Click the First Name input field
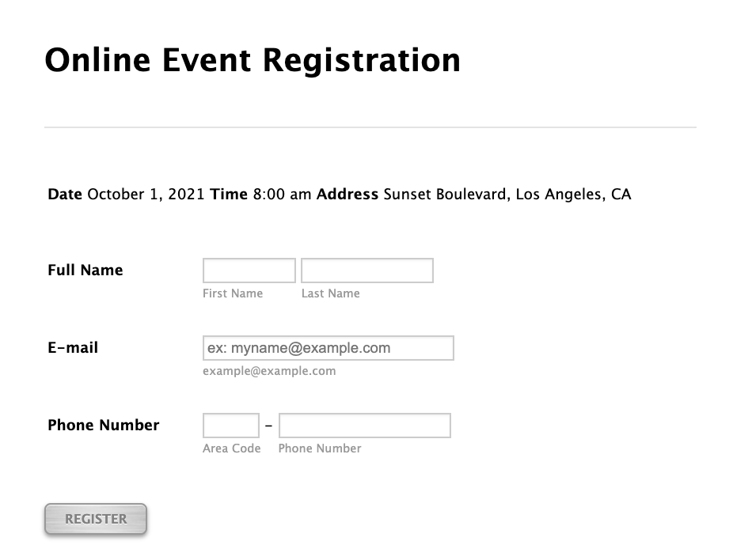 tap(249, 271)
